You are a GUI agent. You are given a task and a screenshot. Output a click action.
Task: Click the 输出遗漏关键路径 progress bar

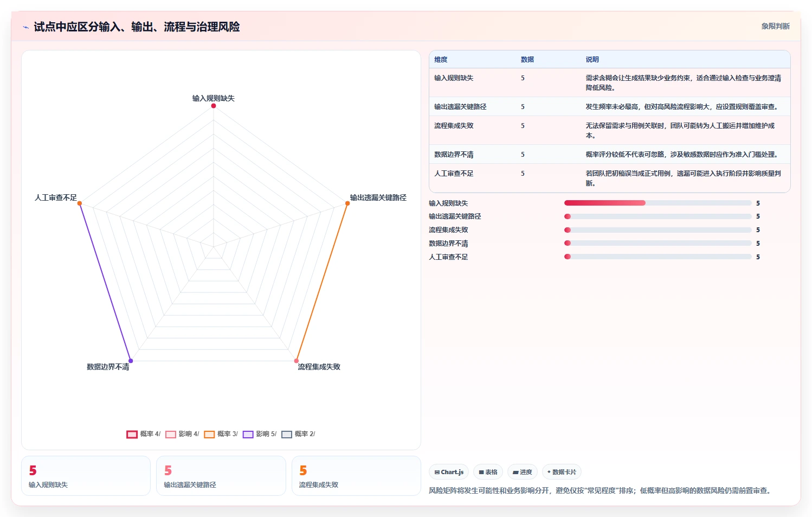click(x=658, y=216)
